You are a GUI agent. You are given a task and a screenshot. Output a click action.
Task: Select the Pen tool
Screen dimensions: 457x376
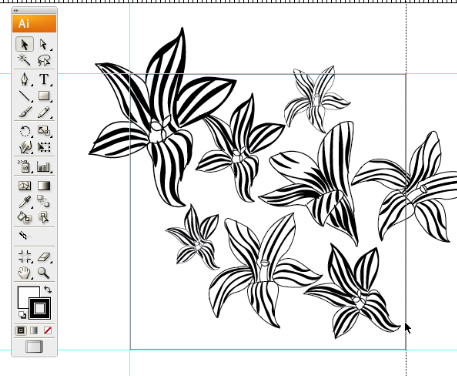24,79
